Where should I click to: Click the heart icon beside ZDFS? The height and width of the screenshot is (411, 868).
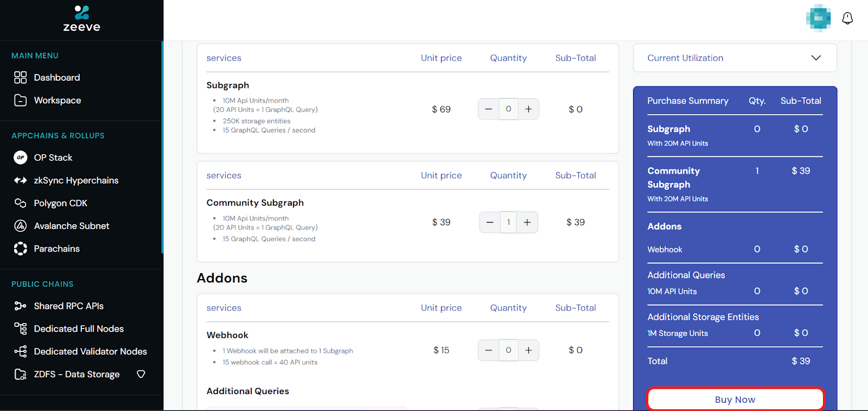click(x=141, y=374)
